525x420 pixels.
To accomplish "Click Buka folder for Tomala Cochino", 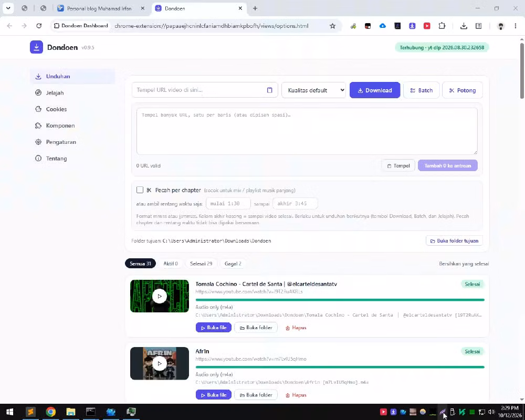I will click(x=256, y=328).
